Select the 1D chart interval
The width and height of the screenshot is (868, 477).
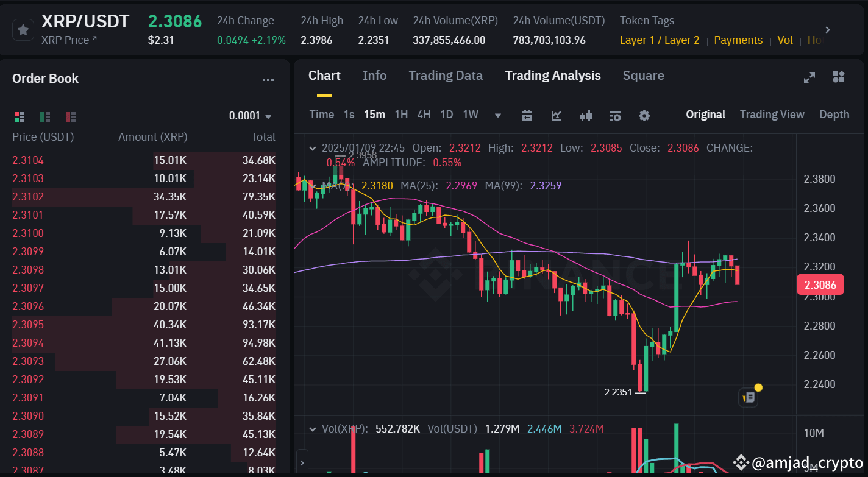click(447, 115)
